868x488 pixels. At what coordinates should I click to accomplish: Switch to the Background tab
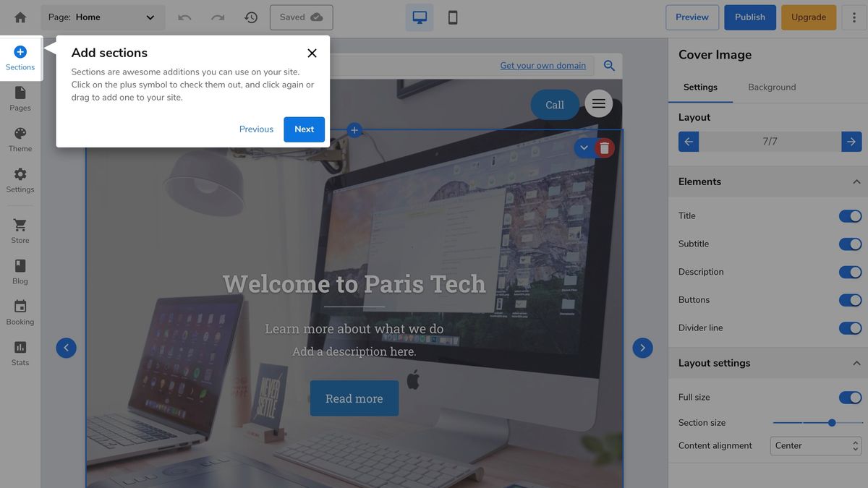771,87
